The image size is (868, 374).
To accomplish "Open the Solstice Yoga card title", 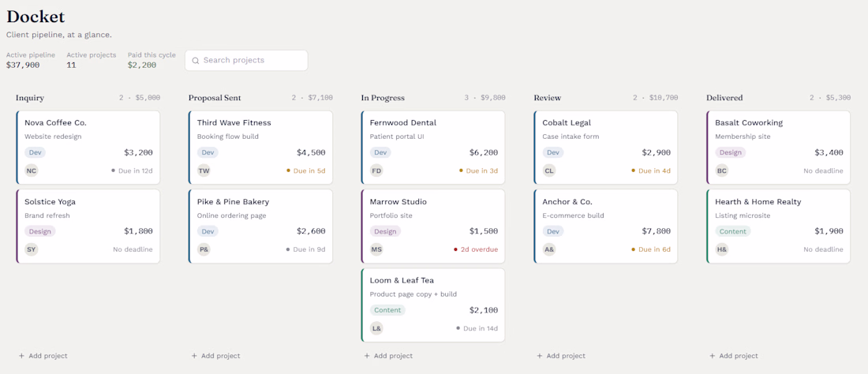I will tap(50, 202).
